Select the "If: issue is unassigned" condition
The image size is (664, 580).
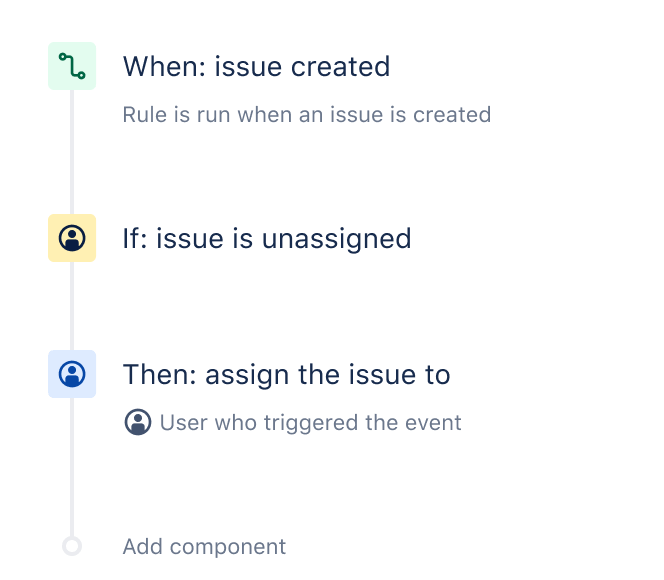[266, 239]
